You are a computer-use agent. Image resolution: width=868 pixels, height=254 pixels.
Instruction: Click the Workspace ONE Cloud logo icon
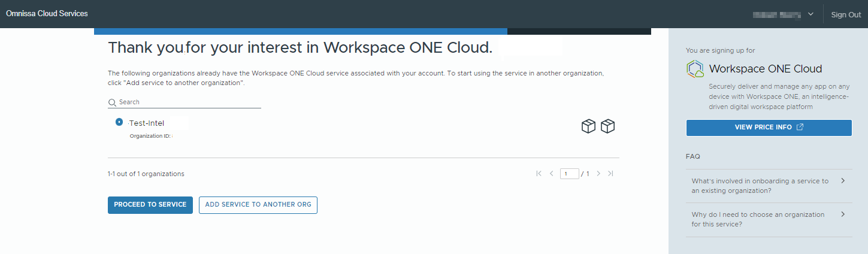coord(695,69)
